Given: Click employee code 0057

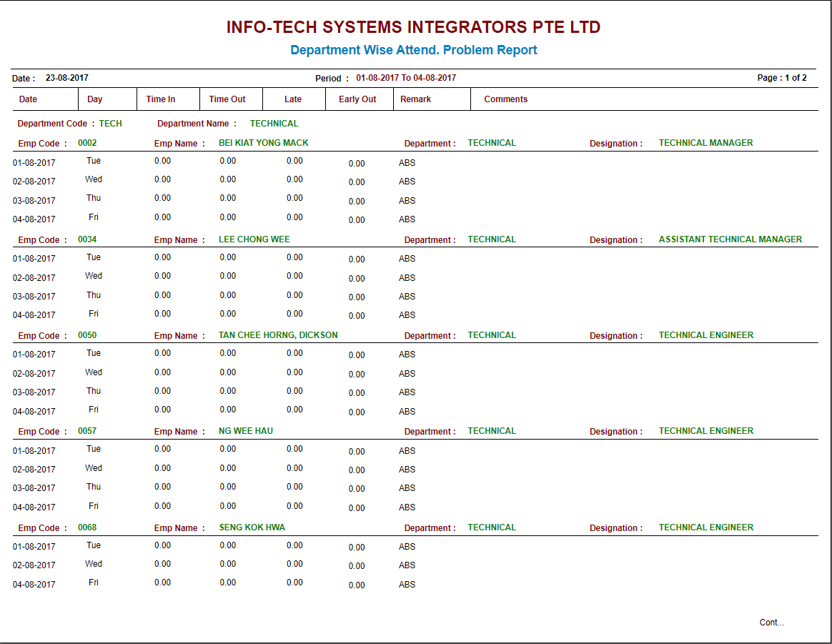Looking at the screenshot, I should click(x=87, y=431).
